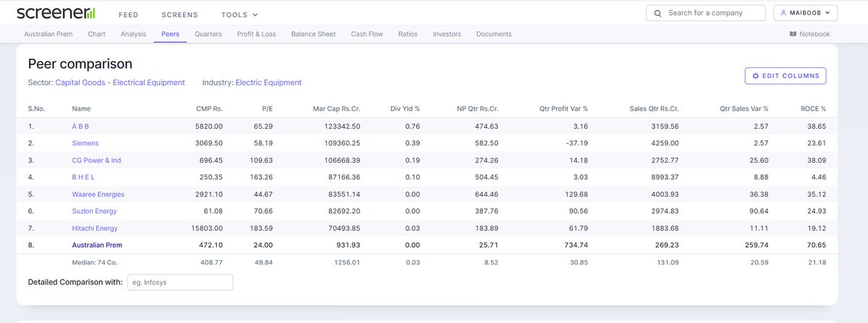Click the Peer comparison heading
This screenshot has width=868, height=323.
tap(80, 64)
